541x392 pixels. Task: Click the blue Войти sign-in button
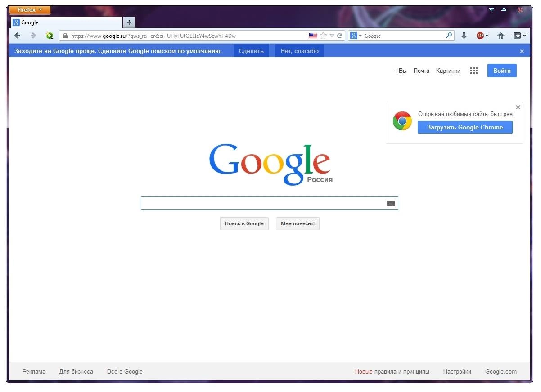(x=502, y=71)
